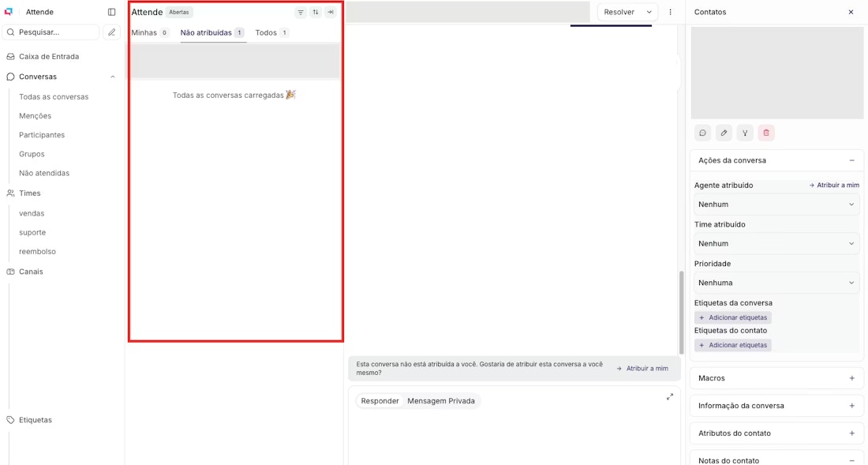Click Atribuir a mim link
The height and width of the screenshot is (465, 868).
point(645,368)
